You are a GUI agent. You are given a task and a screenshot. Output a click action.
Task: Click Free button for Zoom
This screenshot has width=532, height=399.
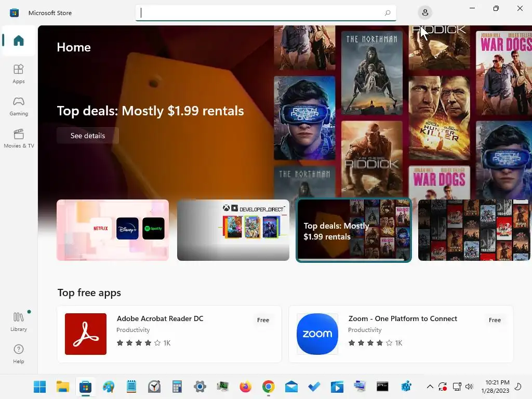click(x=495, y=320)
